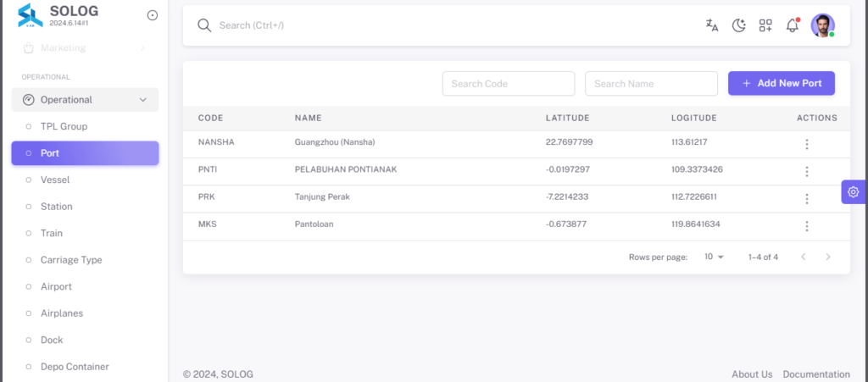Sort by CODE column header
The width and height of the screenshot is (868, 382).
tap(210, 118)
